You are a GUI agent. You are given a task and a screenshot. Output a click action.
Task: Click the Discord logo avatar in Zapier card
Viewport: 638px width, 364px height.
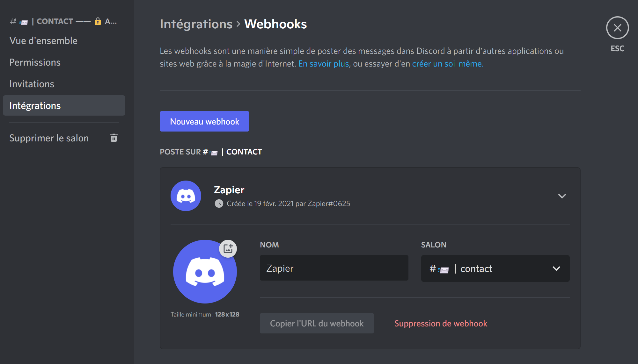pyautogui.click(x=186, y=196)
